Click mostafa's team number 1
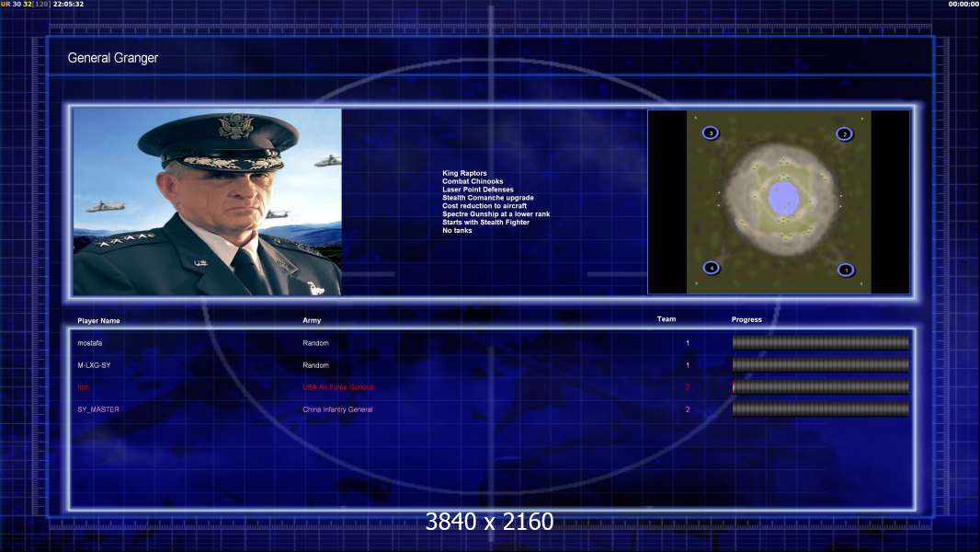Image resolution: width=980 pixels, height=552 pixels. coord(688,343)
